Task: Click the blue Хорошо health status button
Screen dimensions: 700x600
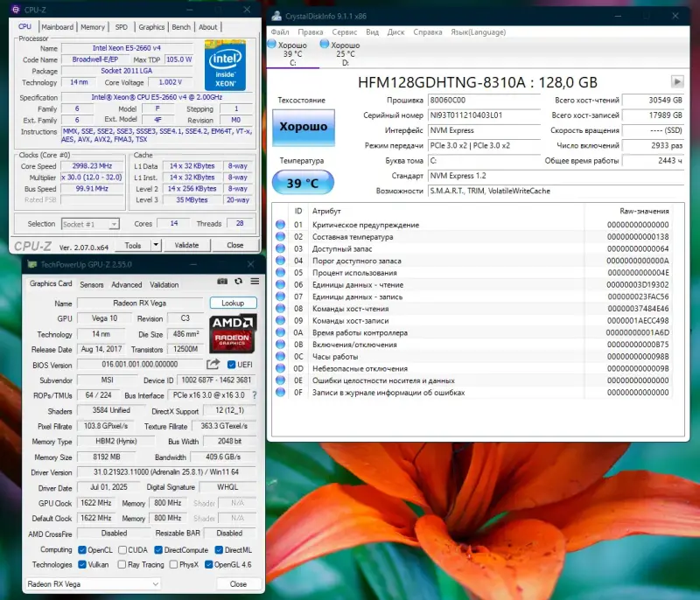Action: [x=303, y=127]
